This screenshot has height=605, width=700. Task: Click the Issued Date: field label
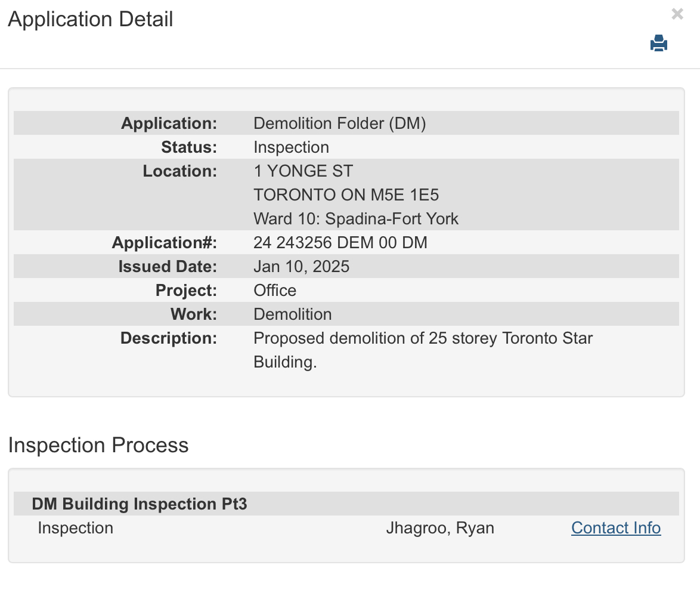point(168,267)
